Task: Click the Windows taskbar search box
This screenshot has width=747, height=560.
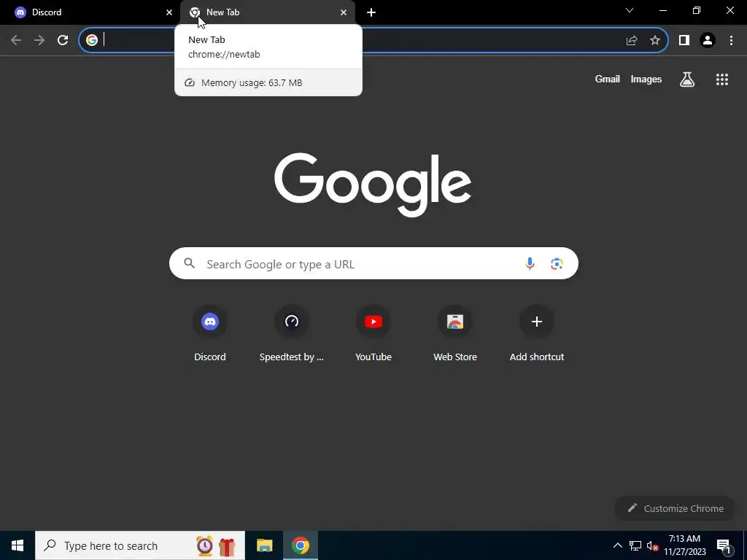Action: click(x=140, y=545)
